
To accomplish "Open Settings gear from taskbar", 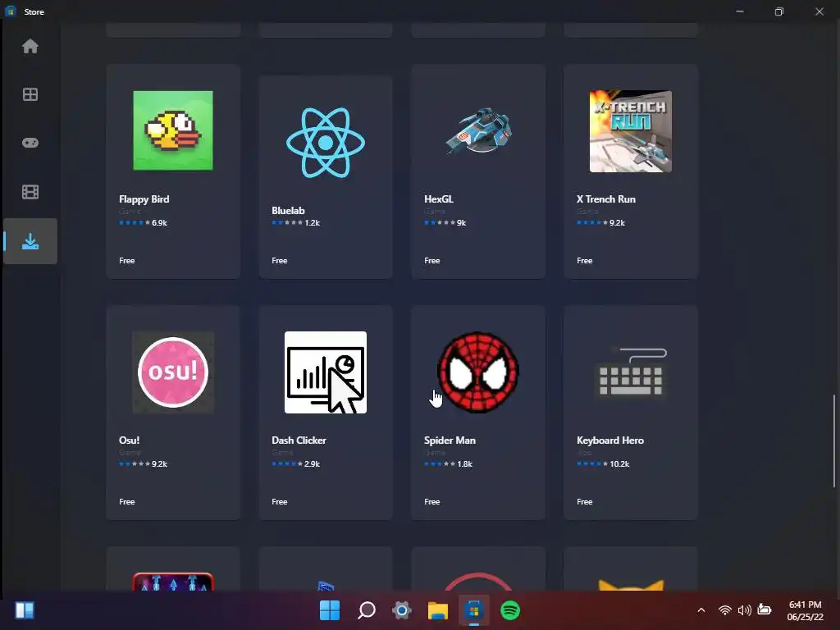I will pyautogui.click(x=402, y=610).
